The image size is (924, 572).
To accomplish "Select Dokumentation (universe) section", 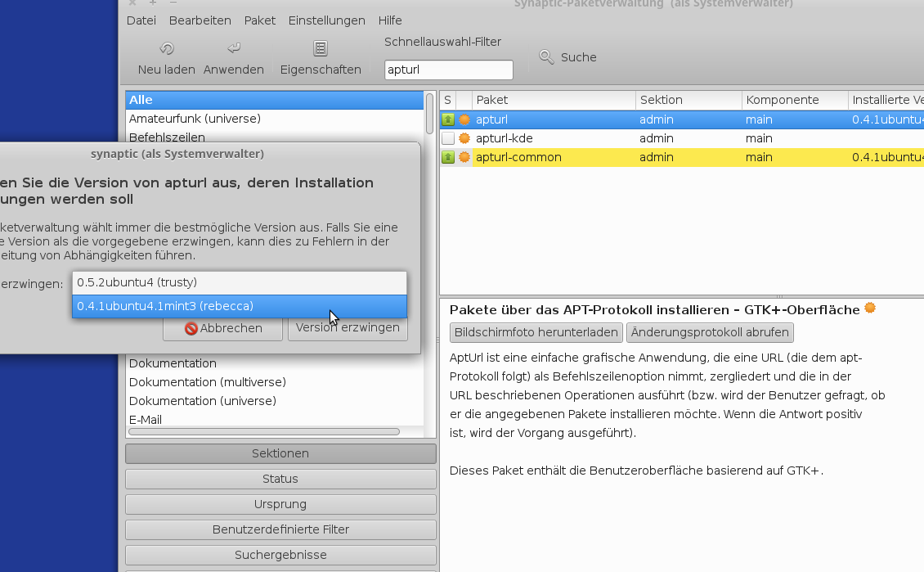I will click(x=275, y=401).
